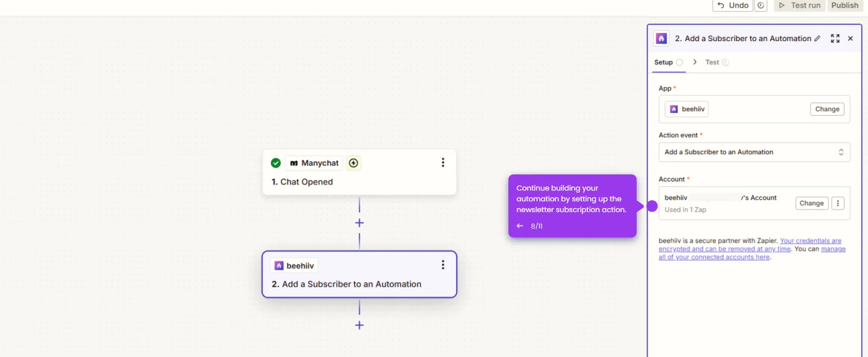Open beehiiv step three-dot menu
The image size is (868, 357).
(443, 265)
